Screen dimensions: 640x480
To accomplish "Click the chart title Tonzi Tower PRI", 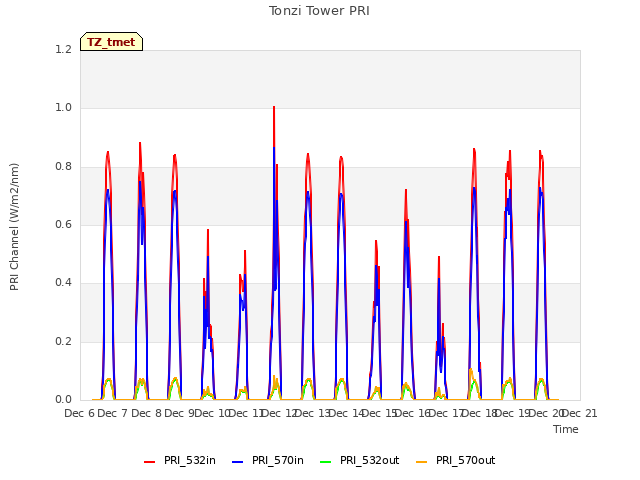I will pyautogui.click(x=319, y=11).
